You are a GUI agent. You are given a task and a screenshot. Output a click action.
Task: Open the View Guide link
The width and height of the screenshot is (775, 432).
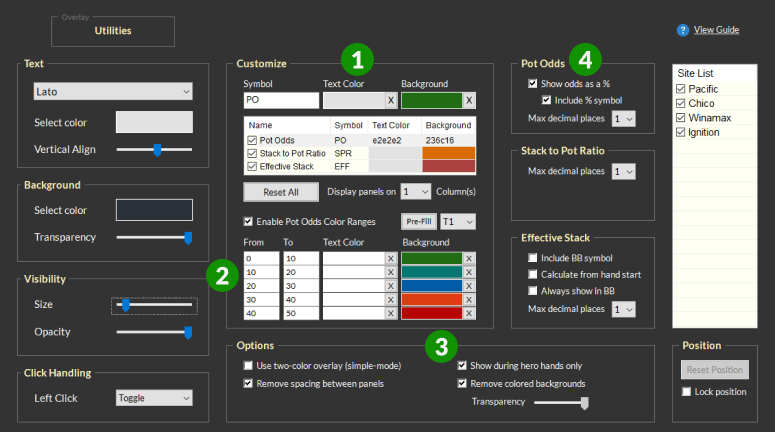716,30
